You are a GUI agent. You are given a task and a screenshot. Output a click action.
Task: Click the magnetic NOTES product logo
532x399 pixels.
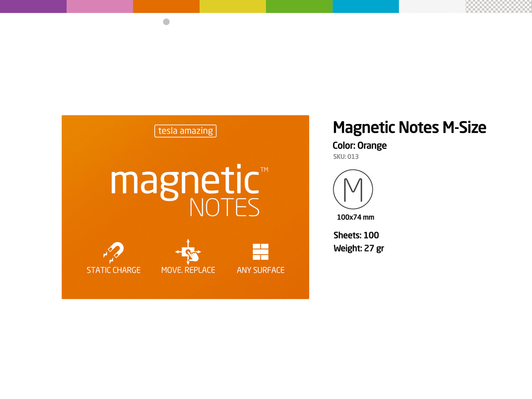point(189,190)
